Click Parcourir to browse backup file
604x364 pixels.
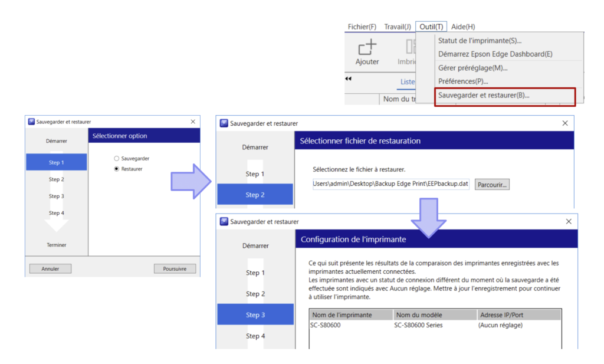(x=492, y=185)
